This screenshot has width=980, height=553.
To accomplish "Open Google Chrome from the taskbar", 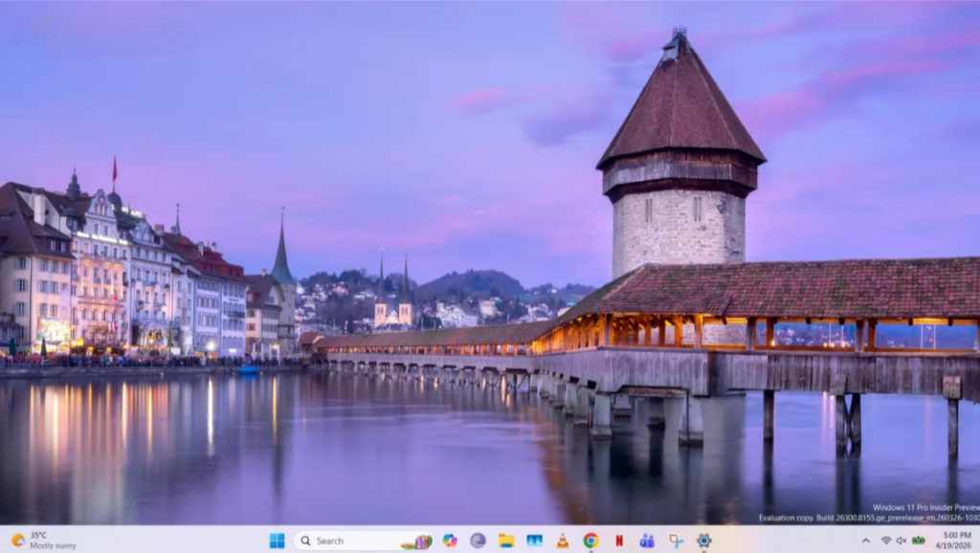I will (x=590, y=541).
